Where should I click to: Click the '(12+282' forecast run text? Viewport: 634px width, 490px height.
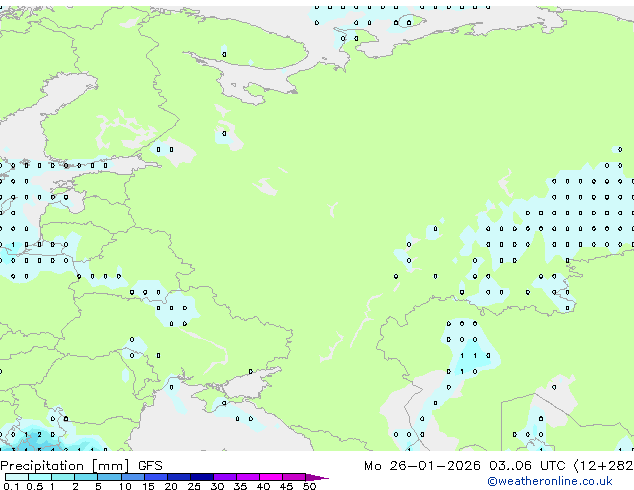tap(603, 466)
